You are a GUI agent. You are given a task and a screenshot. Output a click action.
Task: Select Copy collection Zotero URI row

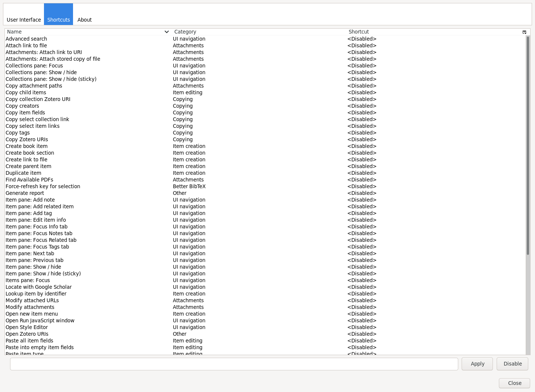pyautogui.click(x=265, y=99)
